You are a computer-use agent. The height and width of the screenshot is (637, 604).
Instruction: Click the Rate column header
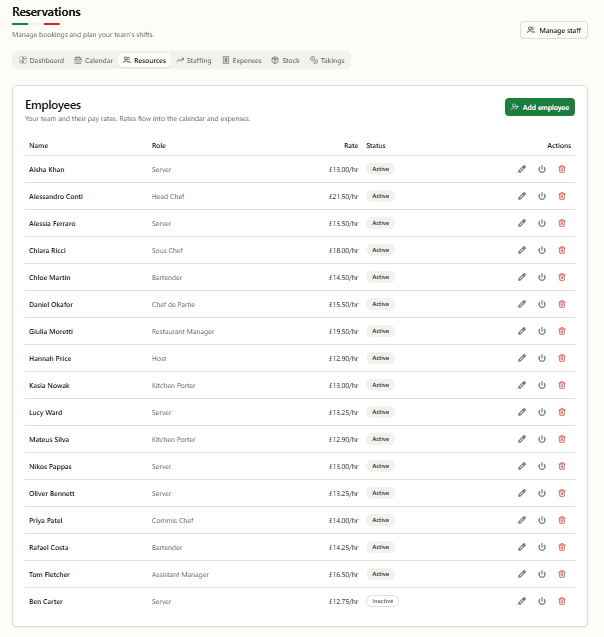coord(351,145)
